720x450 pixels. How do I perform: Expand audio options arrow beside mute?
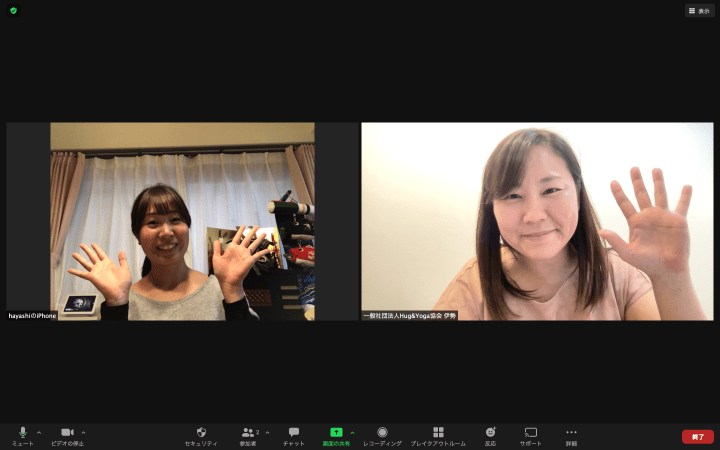[39, 432]
